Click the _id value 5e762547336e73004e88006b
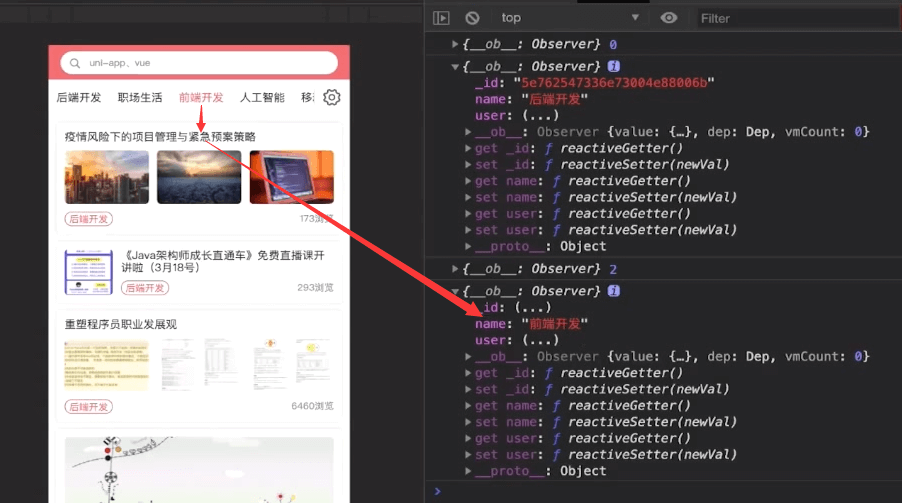This screenshot has width=902, height=503. pos(614,83)
